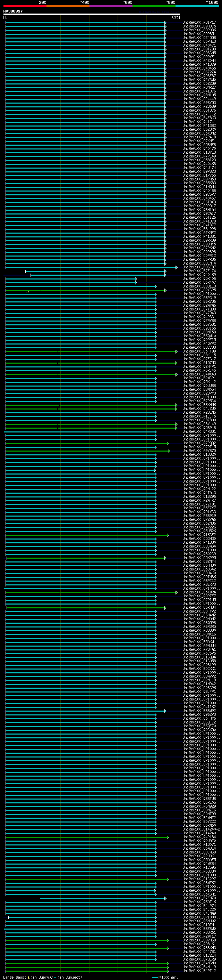The width and height of the screenshot is (222, 980).
Task: Click the red 20% identity legend segment
Action: (x=25, y=6)
